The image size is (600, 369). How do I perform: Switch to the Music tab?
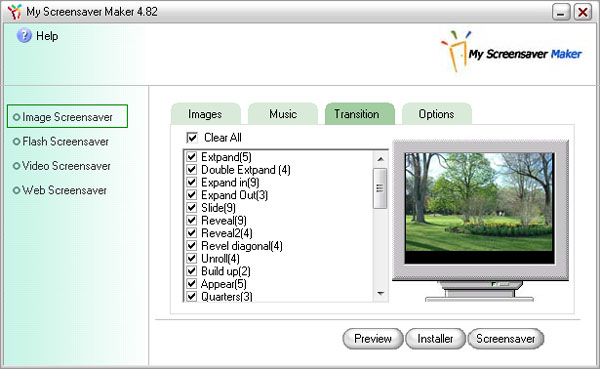point(283,114)
